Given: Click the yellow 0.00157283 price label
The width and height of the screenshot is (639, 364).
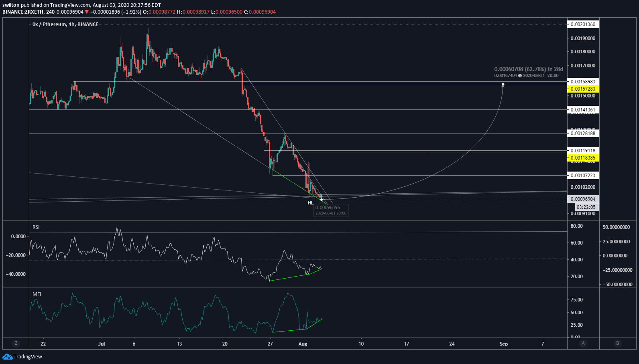Looking at the screenshot, I should coord(583,89).
